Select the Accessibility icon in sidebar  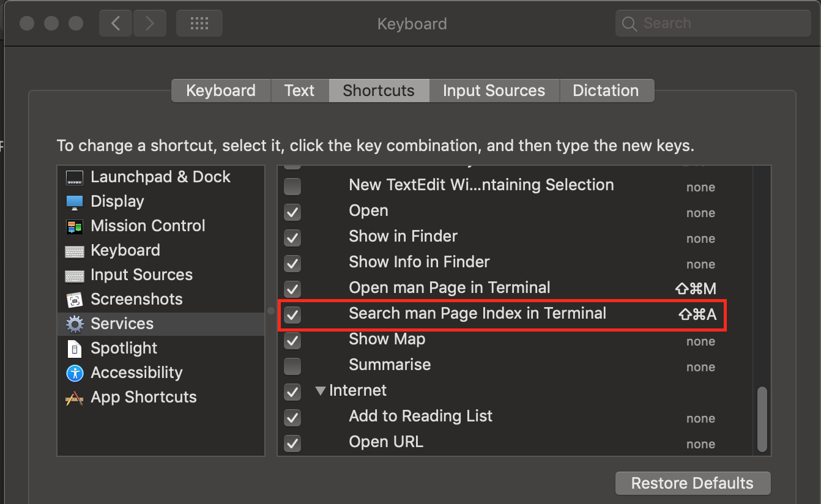tap(74, 372)
